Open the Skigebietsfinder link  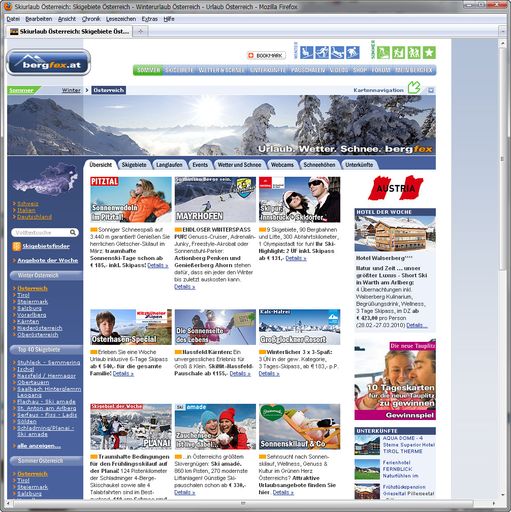[46, 246]
